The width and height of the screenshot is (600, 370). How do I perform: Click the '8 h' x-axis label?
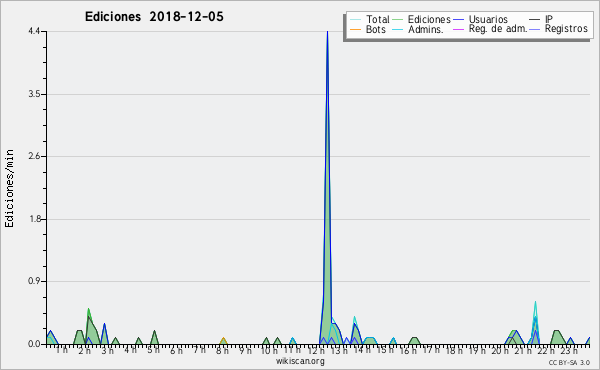(x=222, y=350)
